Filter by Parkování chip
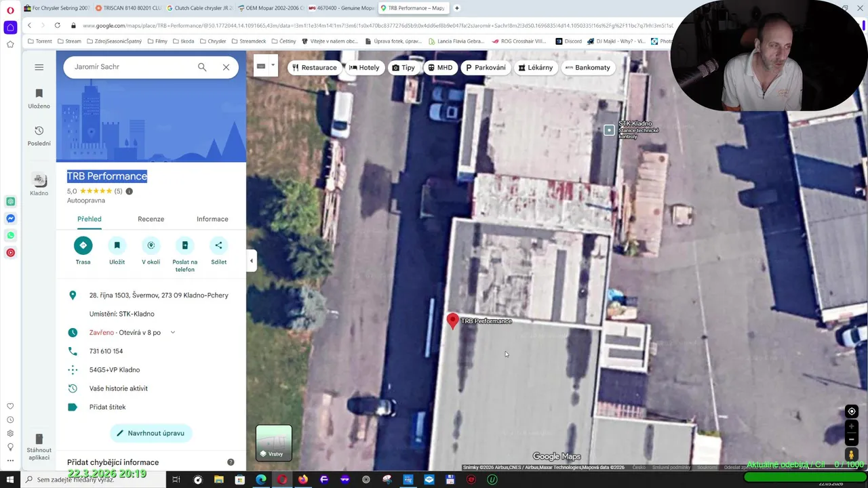The width and height of the screenshot is (868, 488). (485, 68)
